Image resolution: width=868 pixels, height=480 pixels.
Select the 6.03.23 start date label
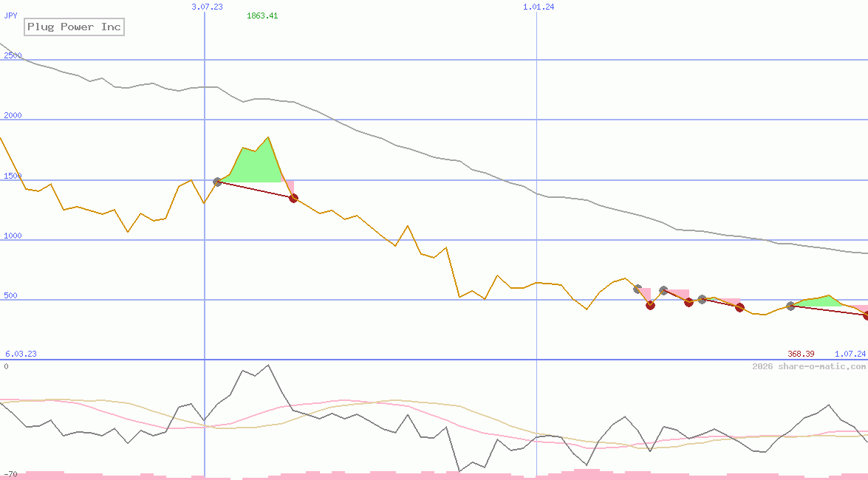coord(21,354)
